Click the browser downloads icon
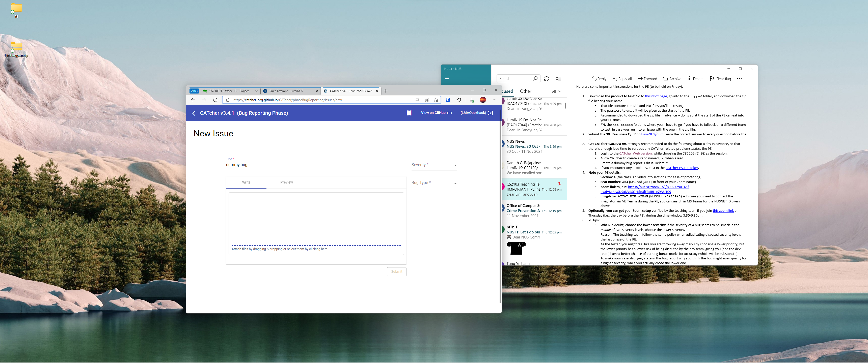Image resolution: width=868 pixels, height=363 pixels. (x=471, y=100)
